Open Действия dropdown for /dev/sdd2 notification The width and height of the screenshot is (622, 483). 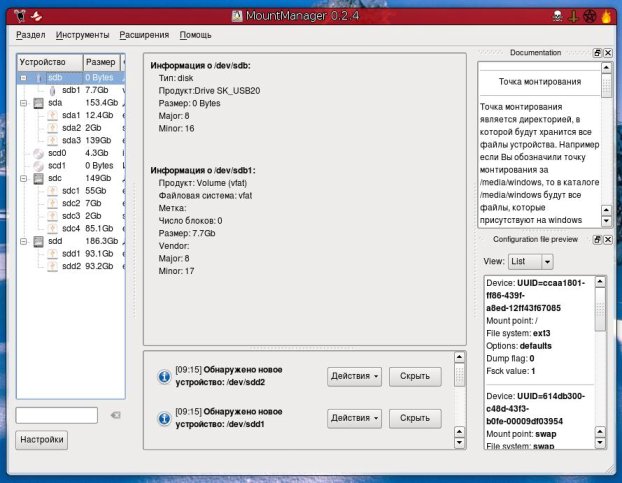pyautogui.click(x=354, y=376)
